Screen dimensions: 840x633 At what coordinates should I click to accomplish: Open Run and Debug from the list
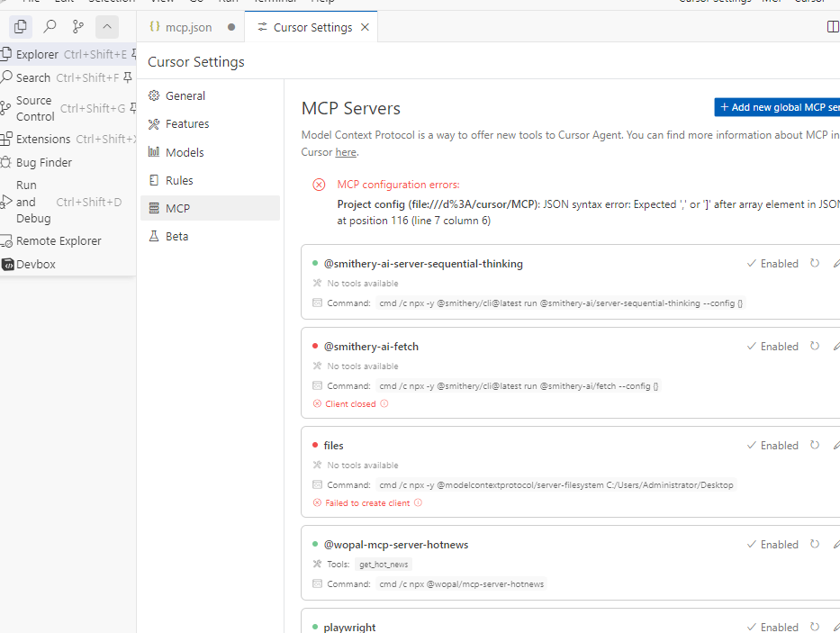(68, 202)
